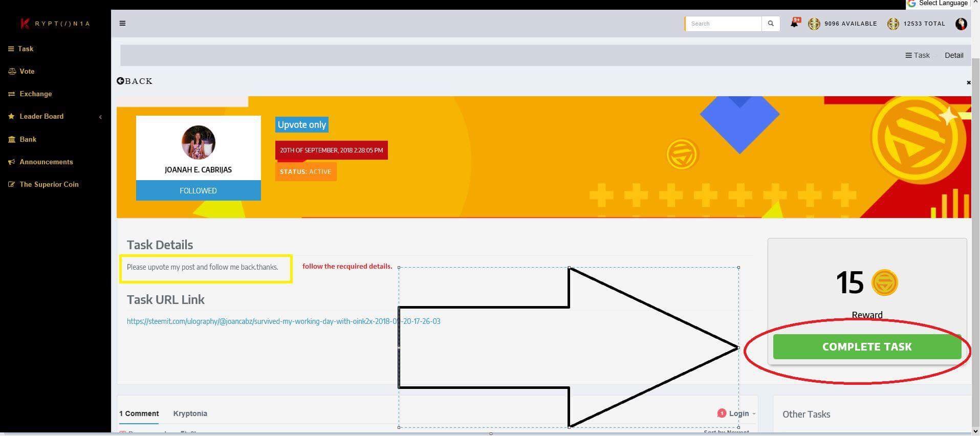Open Exchange in the sidebar menu
This screenshot has width=980, height=436.
(36, 94)
